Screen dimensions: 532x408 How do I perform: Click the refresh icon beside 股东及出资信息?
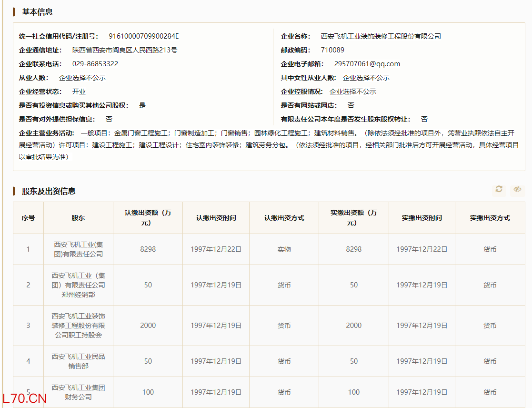coord(499,189)
